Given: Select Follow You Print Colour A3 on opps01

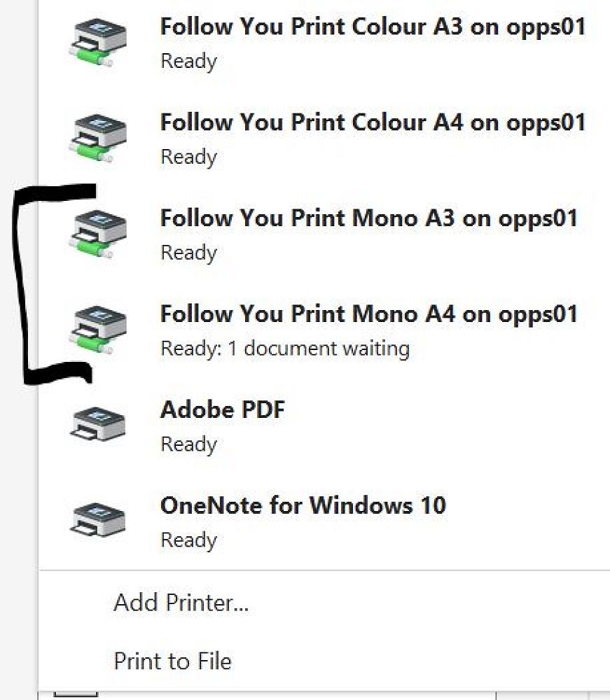Looking at the screenshot, I should (x=373, y=27).
